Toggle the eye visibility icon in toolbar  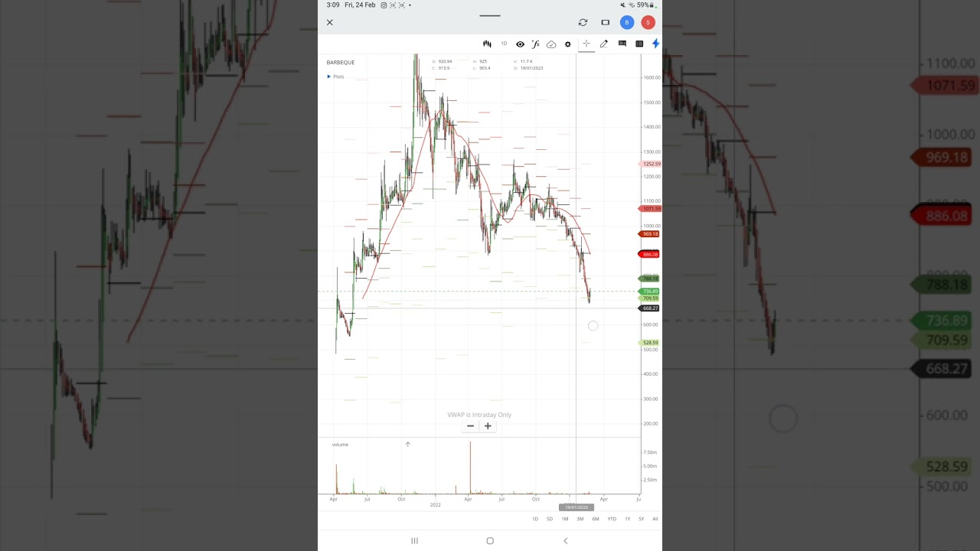pyautogui.click(x=521, y=44)
